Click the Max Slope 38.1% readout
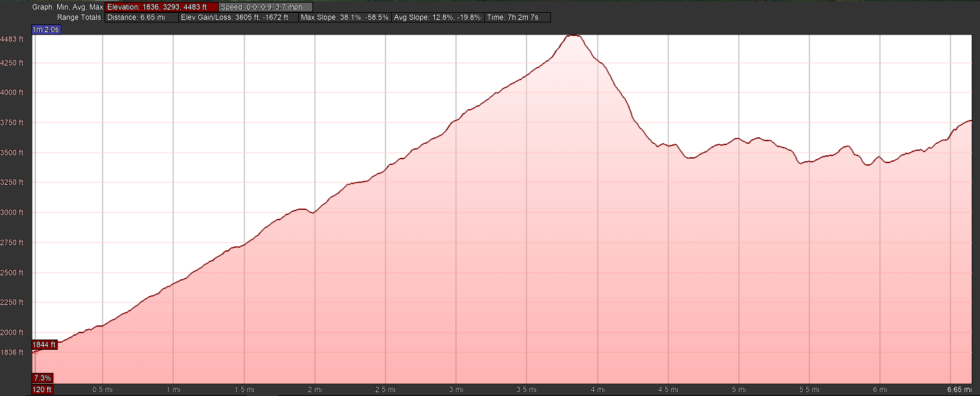Screen dimensions: 980x396 pos(344,17)
